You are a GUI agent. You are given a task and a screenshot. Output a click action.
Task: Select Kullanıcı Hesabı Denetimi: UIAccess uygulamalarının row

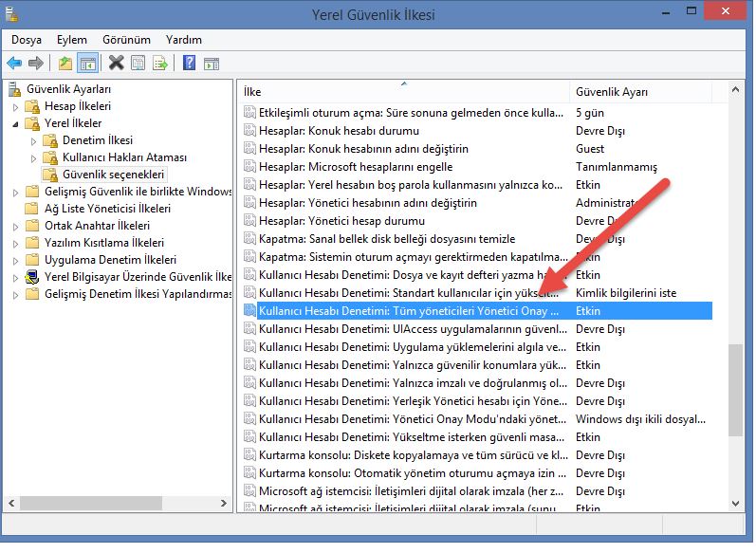pos(477,329)
